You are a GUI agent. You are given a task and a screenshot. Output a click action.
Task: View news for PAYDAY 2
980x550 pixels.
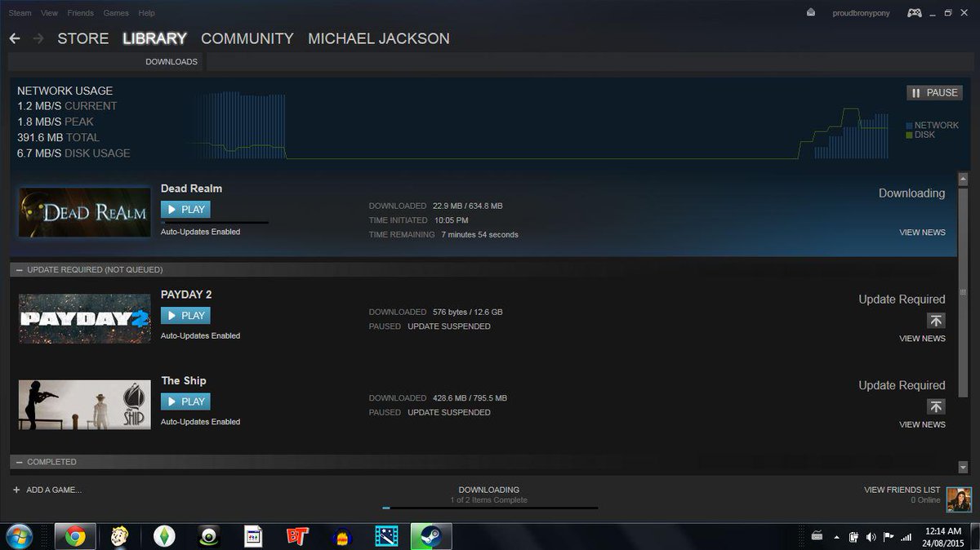[x=922, y=339]
